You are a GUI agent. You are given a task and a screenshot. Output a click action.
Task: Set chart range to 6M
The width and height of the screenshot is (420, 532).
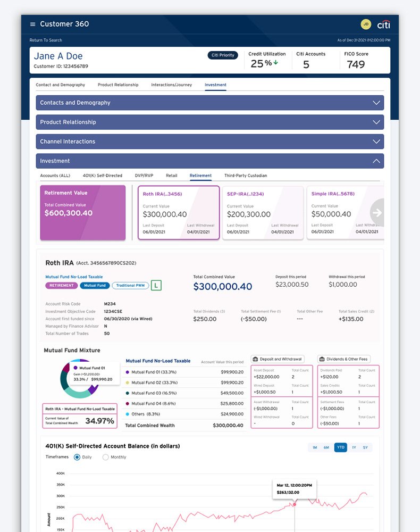point(326,447)
